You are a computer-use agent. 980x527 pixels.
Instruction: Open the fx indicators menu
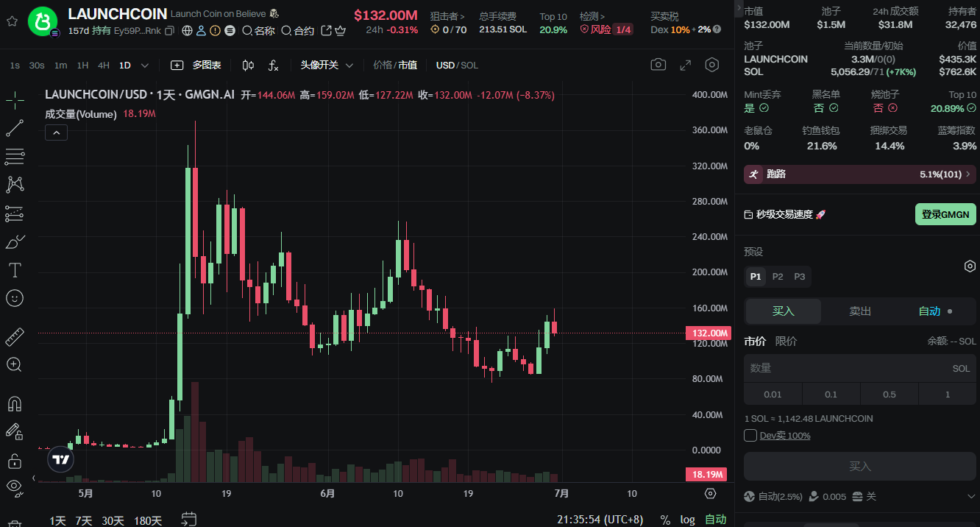273,65
